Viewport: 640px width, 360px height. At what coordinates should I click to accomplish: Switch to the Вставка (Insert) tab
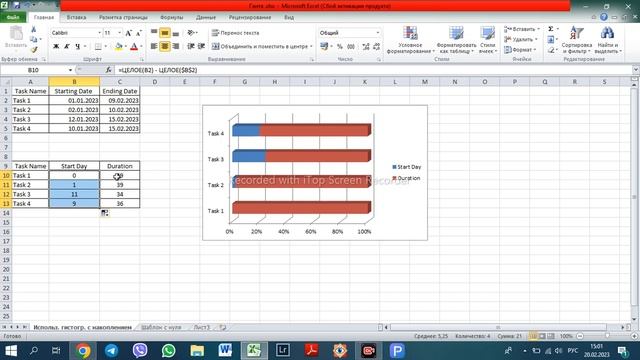[76, 17]
